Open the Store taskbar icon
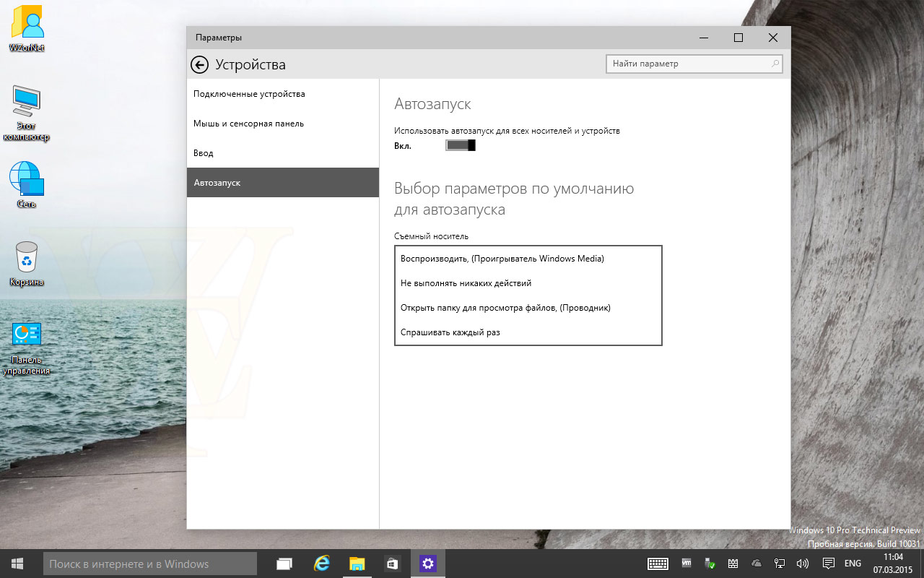The width and height of the screenshot is (924, 578). coord(392,564)
